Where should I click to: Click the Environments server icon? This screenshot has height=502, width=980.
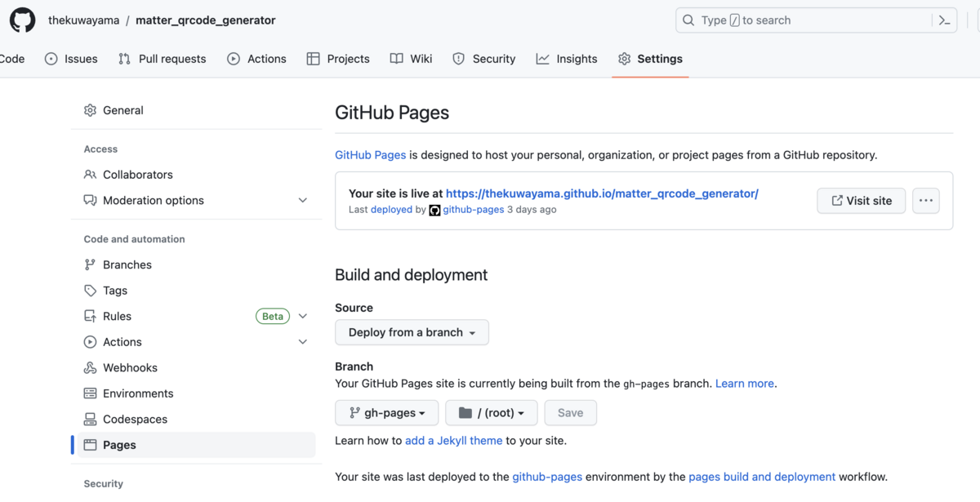pyautogui.click(x=91, y=393)
